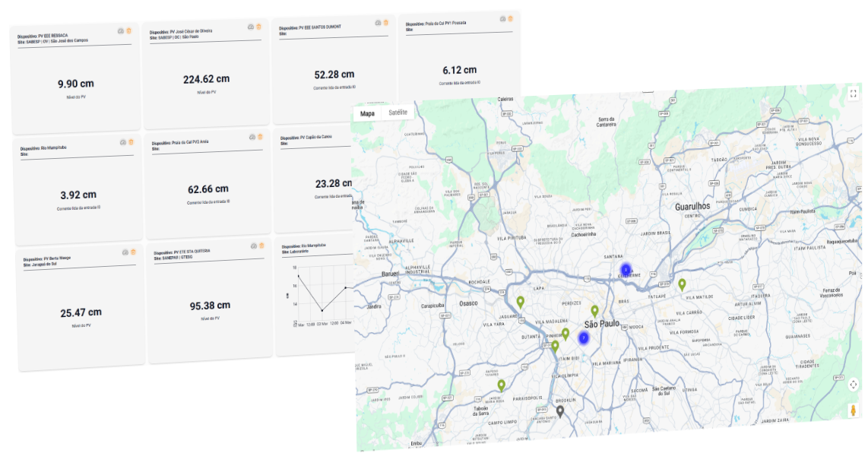Screen dimensions: 868x466
Task: Delete the Praia da Cal PV1 Pousada card
Action: click(x=511, y=18)
